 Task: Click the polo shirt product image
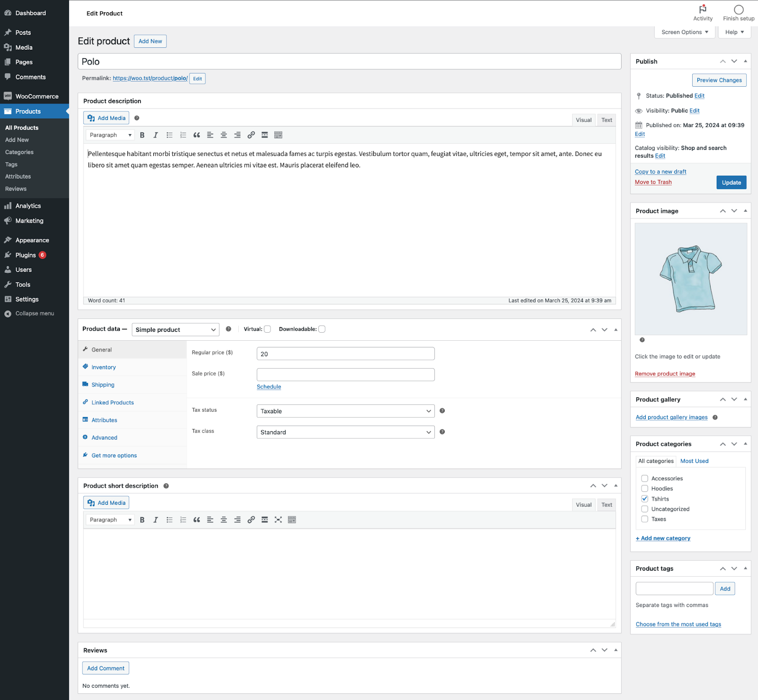(x=690, y=279)
